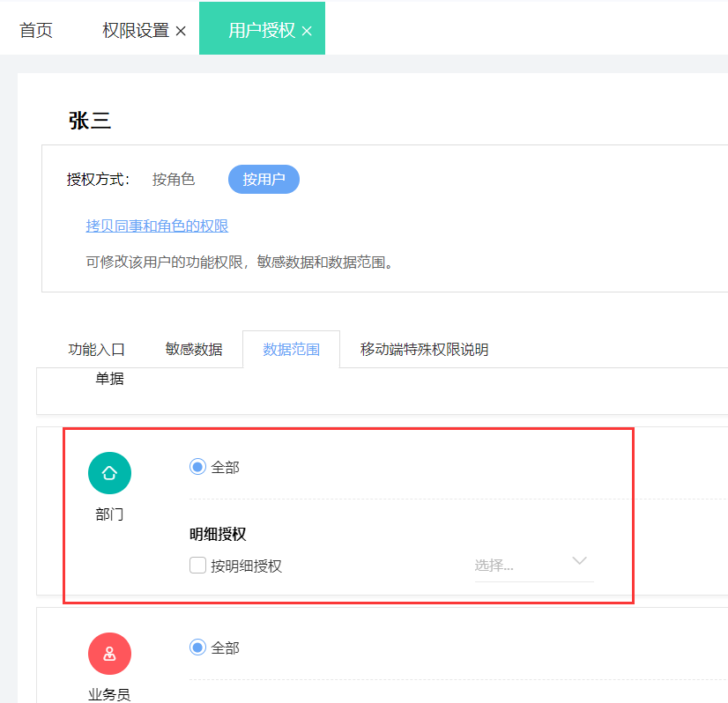Click the green 部门 house icon
The width and height of the screenshot is (728, 703).
pos(109,473)
